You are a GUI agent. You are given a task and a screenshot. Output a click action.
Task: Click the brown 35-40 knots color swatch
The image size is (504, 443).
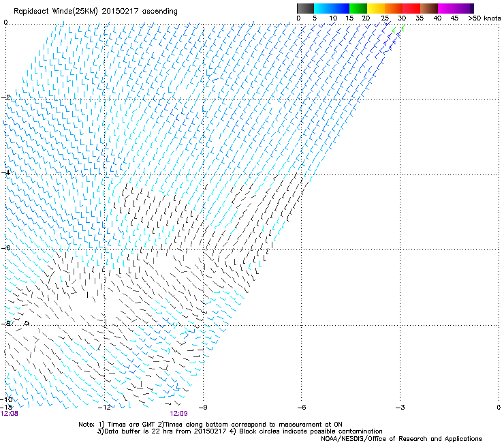point(429,8)
